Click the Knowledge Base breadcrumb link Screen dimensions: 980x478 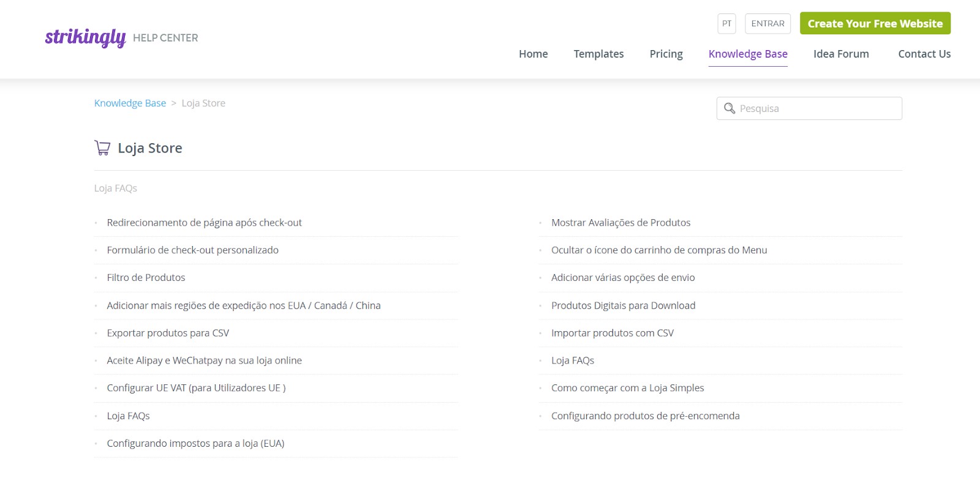(x=130, y=103)
